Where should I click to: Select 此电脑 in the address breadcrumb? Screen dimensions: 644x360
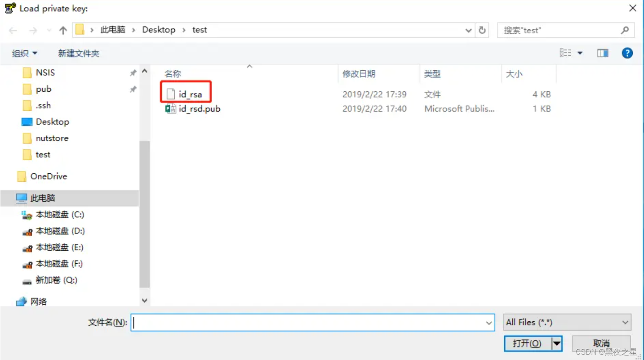[x=113, y=30]
